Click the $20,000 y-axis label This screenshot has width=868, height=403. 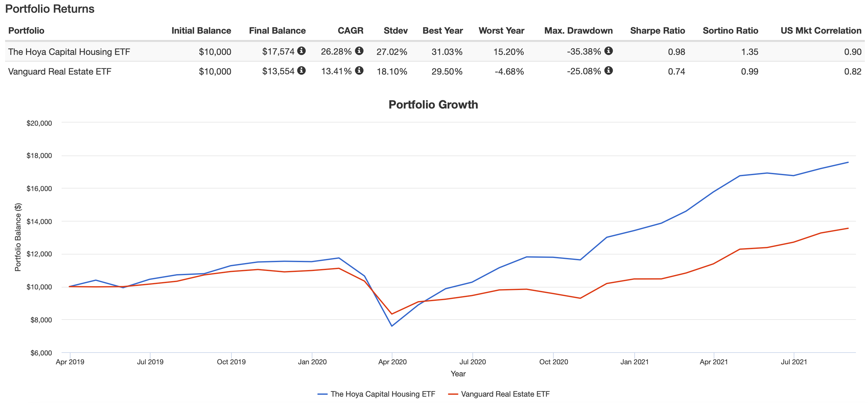(x=39, y=123)
